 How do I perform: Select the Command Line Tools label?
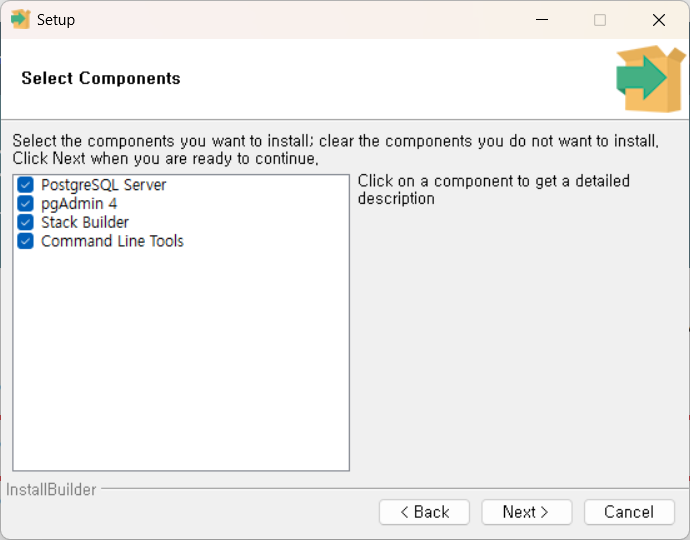(x=112, y=241)
